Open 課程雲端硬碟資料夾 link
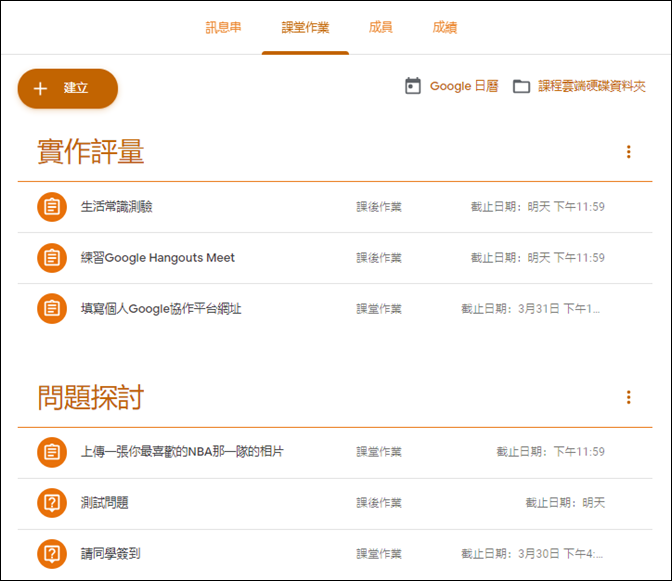The width and height of the screenshot is (672, 581). pos(592,86)
